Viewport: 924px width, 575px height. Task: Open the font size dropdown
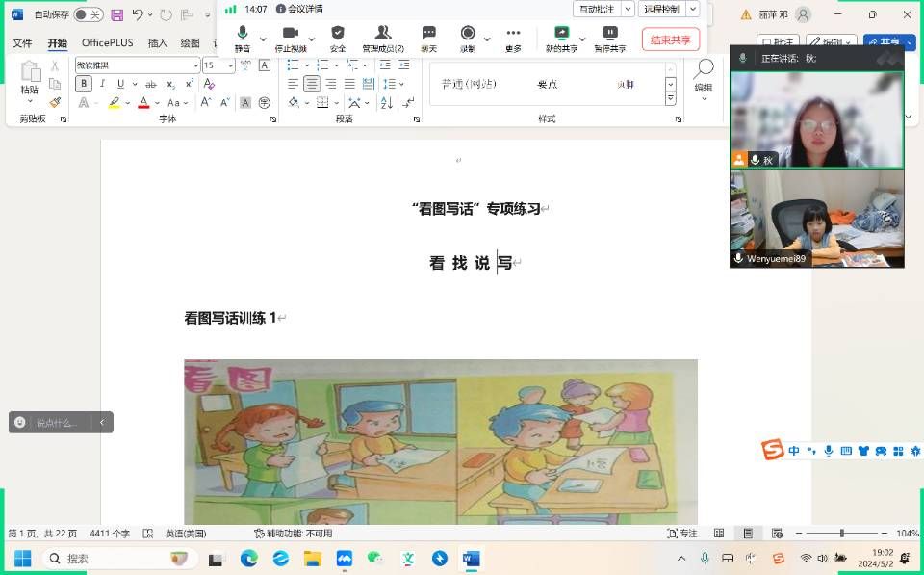point(230,65)
